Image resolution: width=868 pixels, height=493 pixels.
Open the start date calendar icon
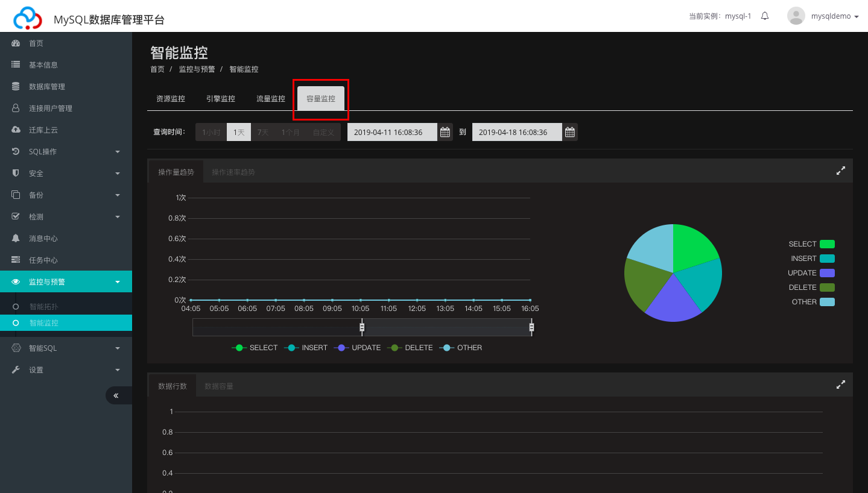coord(445,132)
